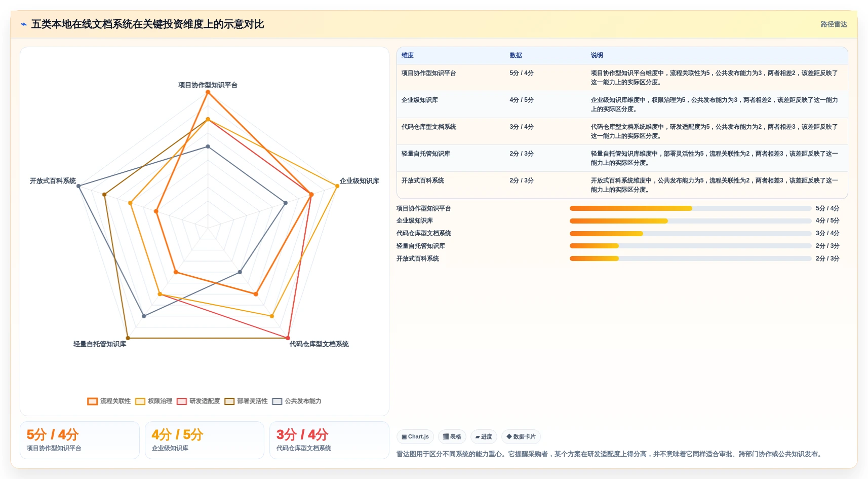
Task: Open the 5分 / 4分 项目协作型知识平台 card
Action: pyautogui.click(x=80, y=440)
